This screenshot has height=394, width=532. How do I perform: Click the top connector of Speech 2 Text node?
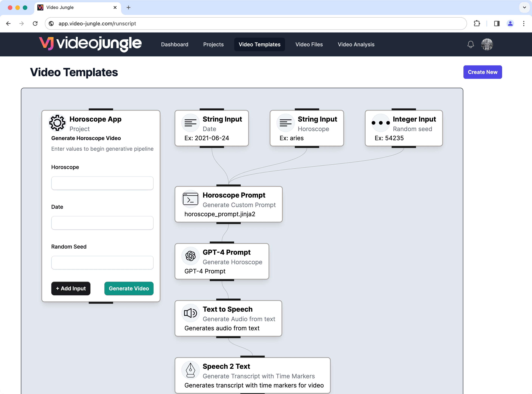[x=252, y=356]
